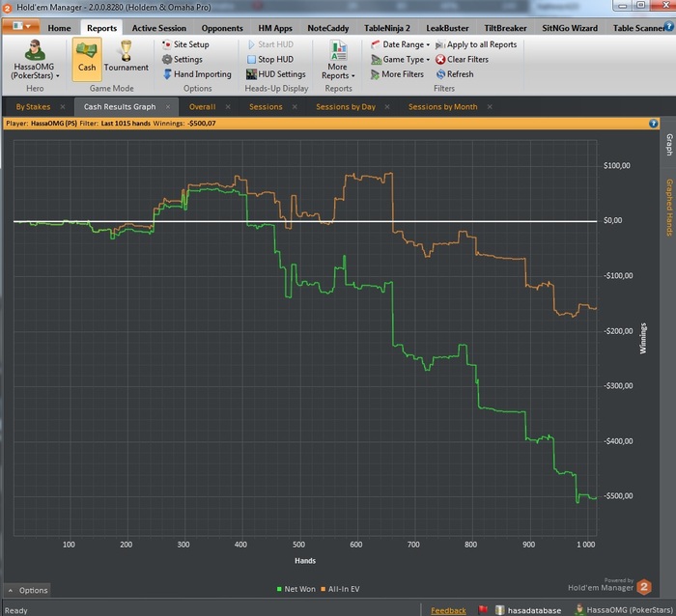Open the Game Type filter dropdown
The image size is (676, 616).
coord(401,59)
